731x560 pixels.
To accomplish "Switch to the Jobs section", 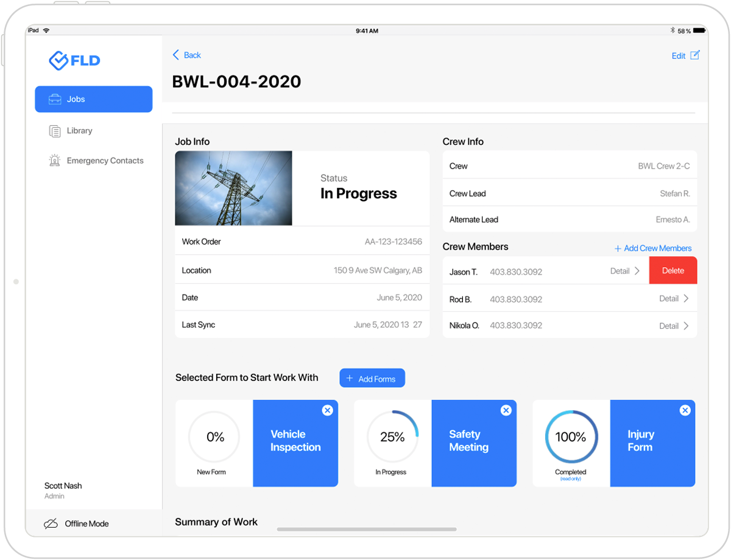I will [93, 99].
